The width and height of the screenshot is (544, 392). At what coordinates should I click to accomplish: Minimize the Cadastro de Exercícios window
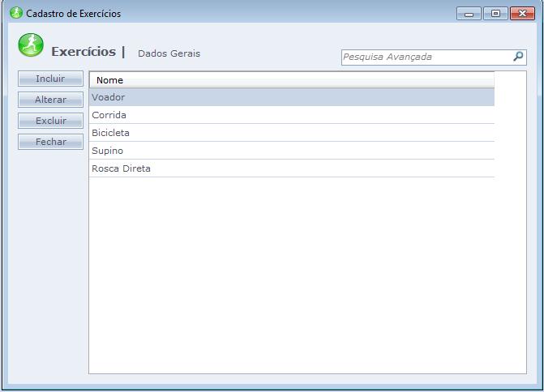[x=469, y=14]
